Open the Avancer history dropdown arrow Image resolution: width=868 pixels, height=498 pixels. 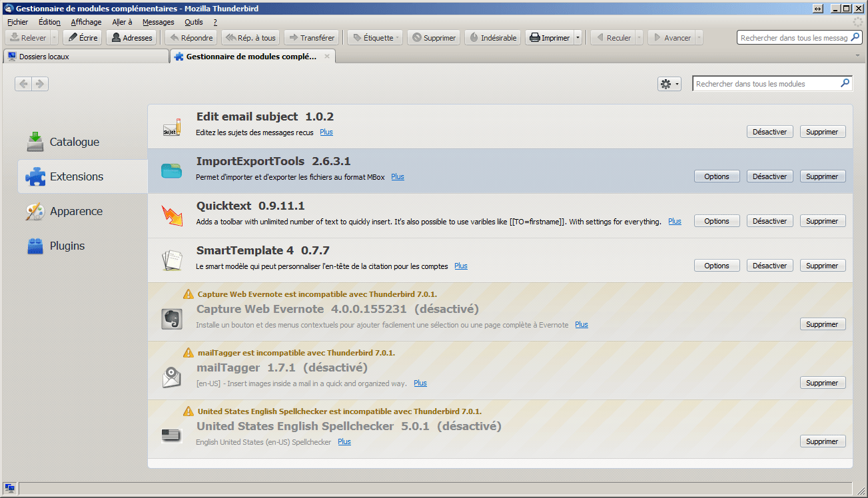pyautogui.click(x=699, y=38)
